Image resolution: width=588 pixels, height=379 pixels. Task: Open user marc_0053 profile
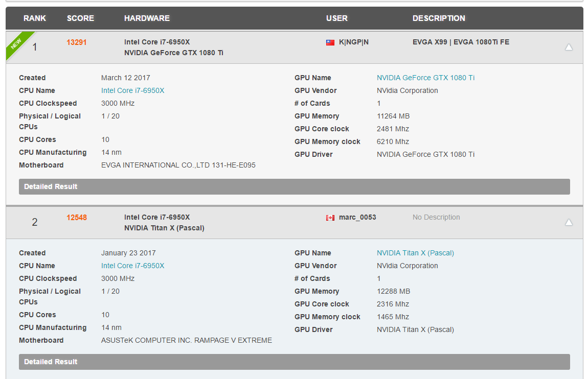click(x=357, y=218)
